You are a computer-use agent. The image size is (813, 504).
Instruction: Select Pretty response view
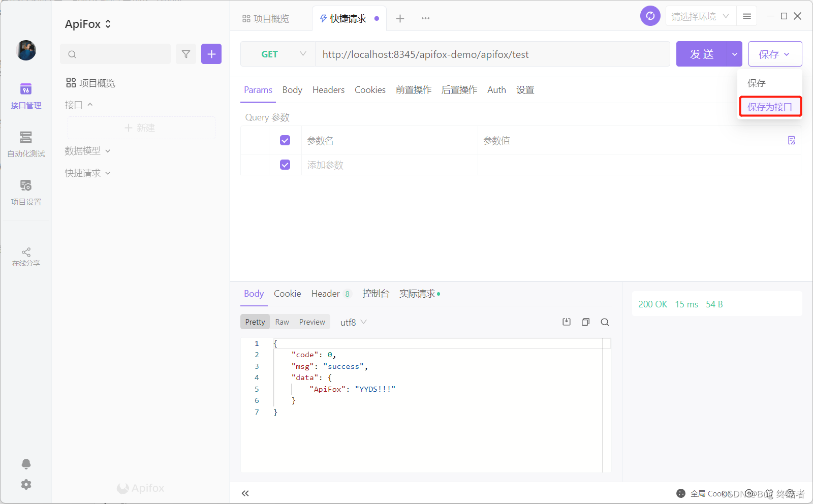(x=255, y=322)
